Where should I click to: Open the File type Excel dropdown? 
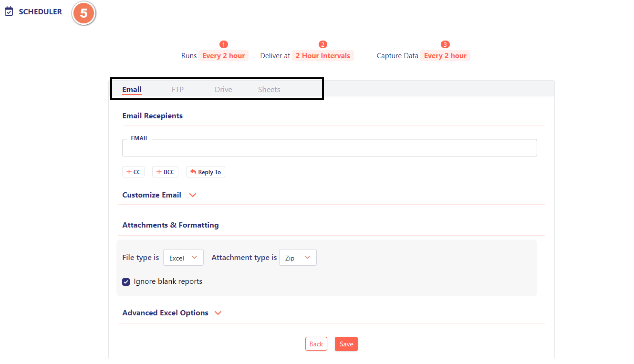(x=183, y=258)
